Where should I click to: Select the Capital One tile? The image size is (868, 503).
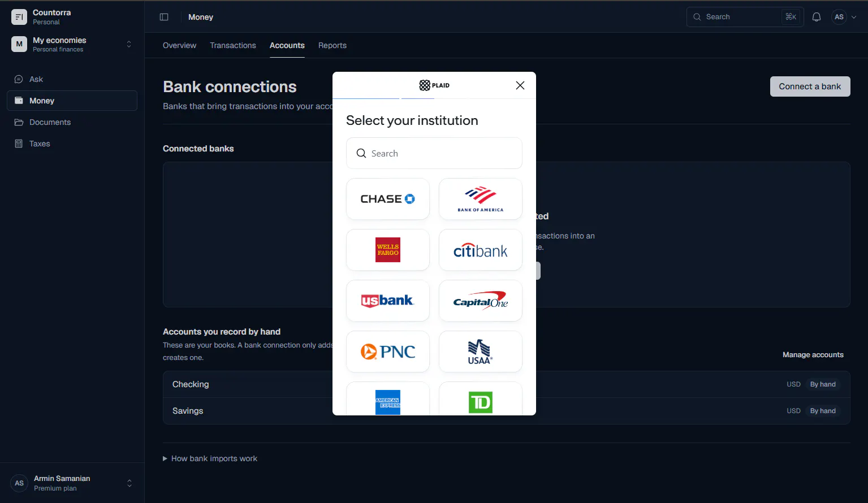(x=481, y=301)
